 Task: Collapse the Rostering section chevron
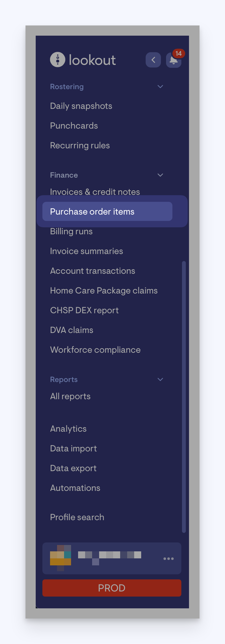160,87
